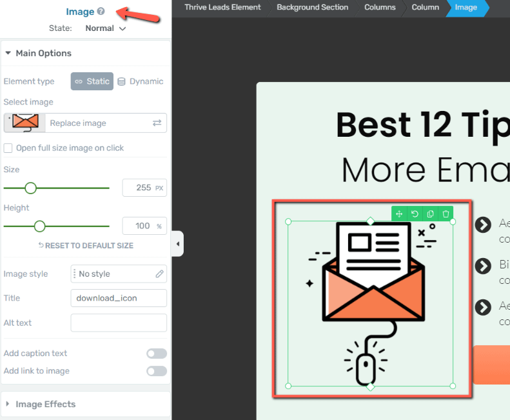The image size is (510, 420).
Task: Click the third chevron bullet icon
Action: tap(483, 307)
